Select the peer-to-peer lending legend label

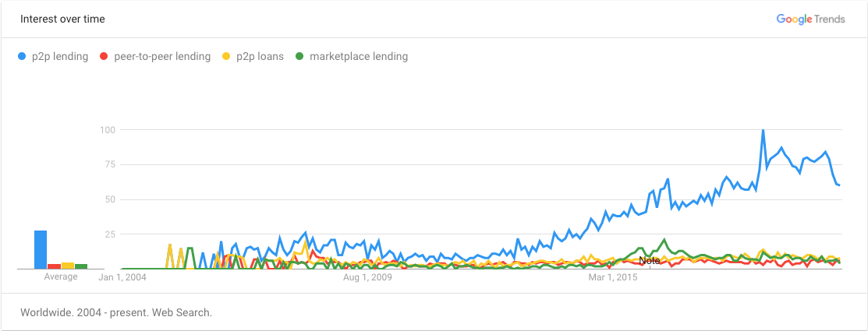162,56
